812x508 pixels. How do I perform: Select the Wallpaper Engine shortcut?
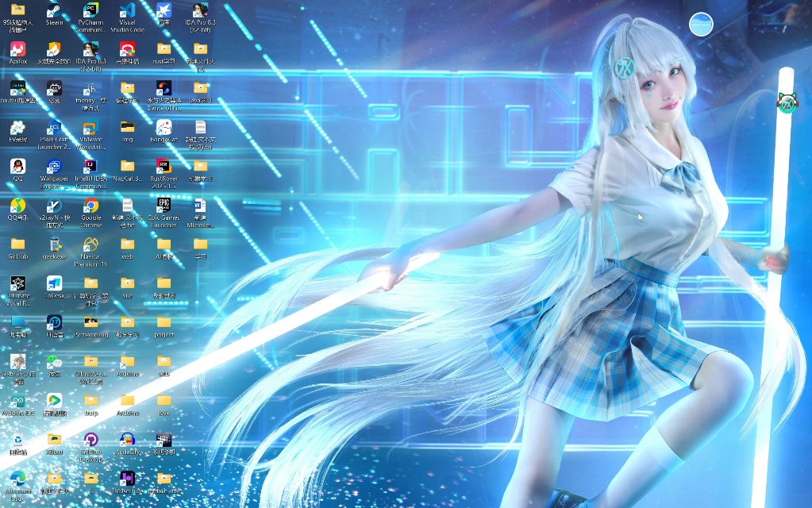[x=54, y=167]
